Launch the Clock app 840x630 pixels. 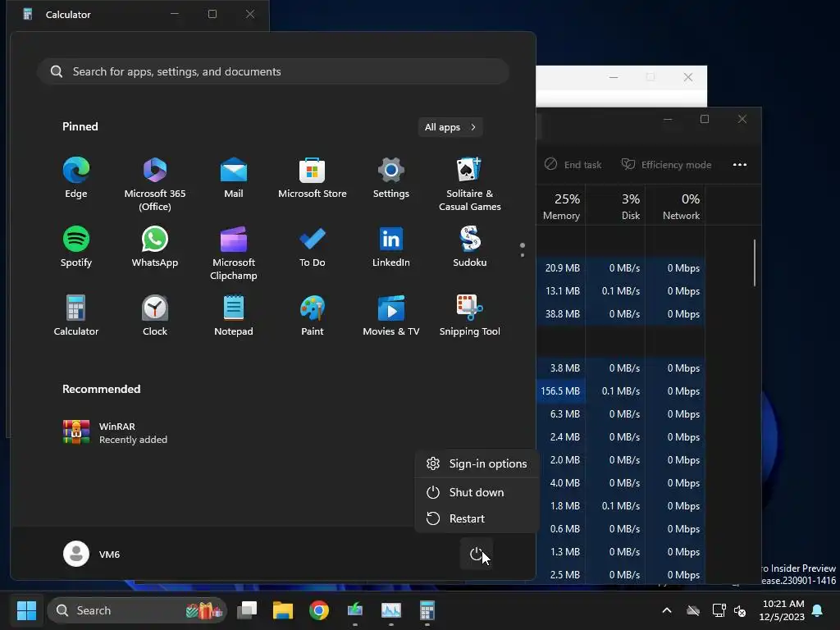155,316
